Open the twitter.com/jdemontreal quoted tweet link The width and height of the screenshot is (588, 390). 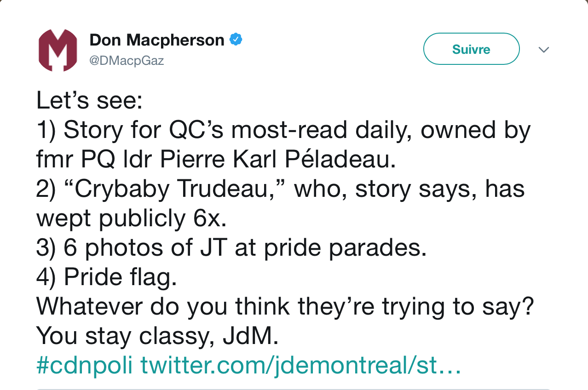point(300,366)
